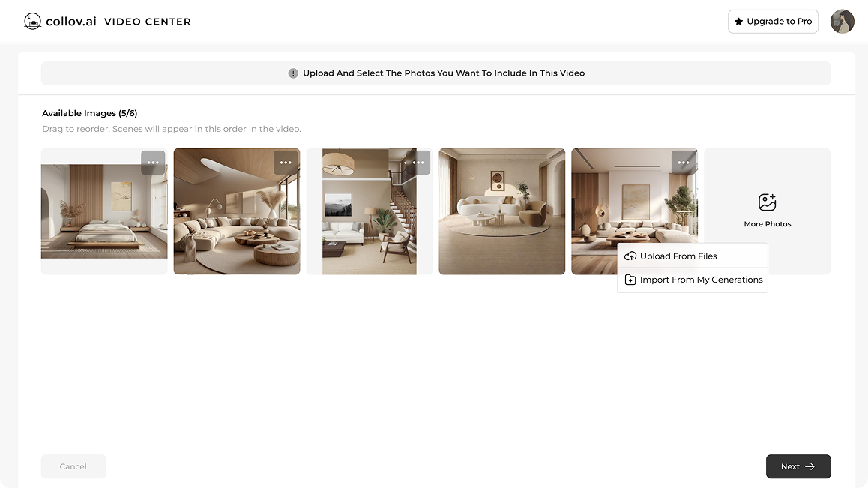The image size is (868, 488).
Task: Open the user profile avatar
Action: pos(842,22)
